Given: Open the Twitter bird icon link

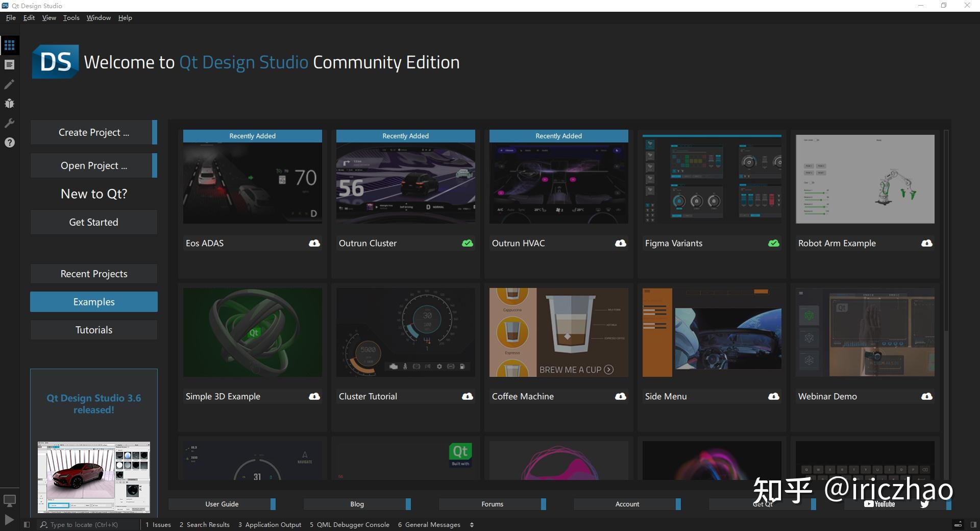Looking at the screenshot, I should (x=924, y=504).
